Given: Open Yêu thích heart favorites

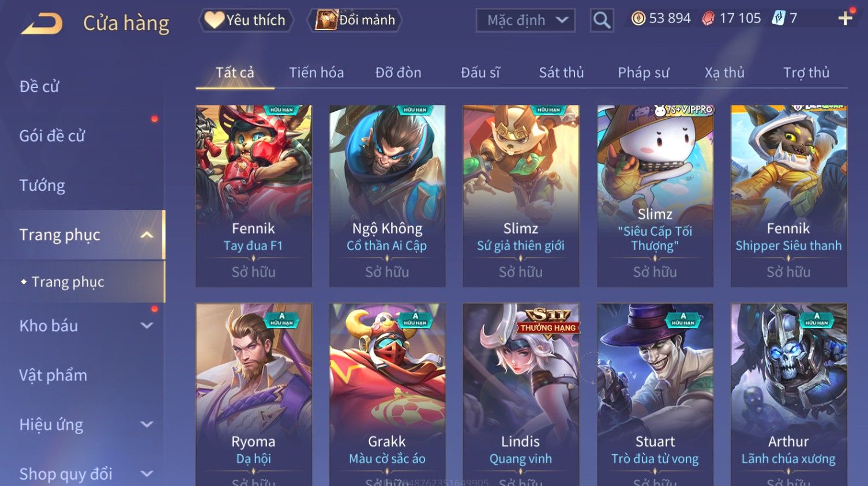Looking at the screenshot, I should 246,20.
